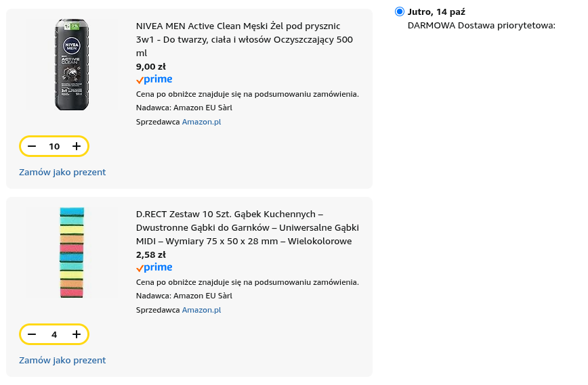Open the colorful sponges product image
The width and height of the screenshot is (588, 385).
[x=70, y=252]
